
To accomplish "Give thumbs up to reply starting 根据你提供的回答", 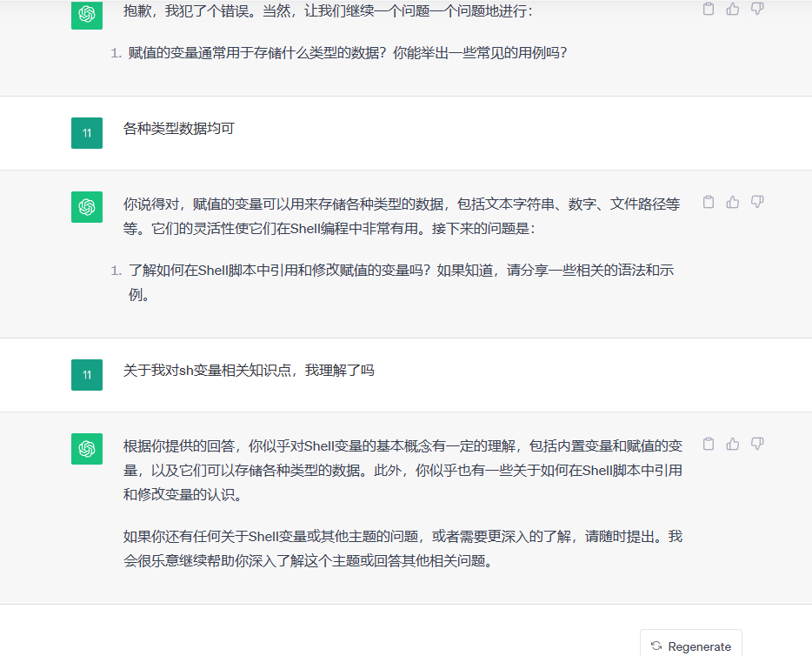I will tap(733, 444).
